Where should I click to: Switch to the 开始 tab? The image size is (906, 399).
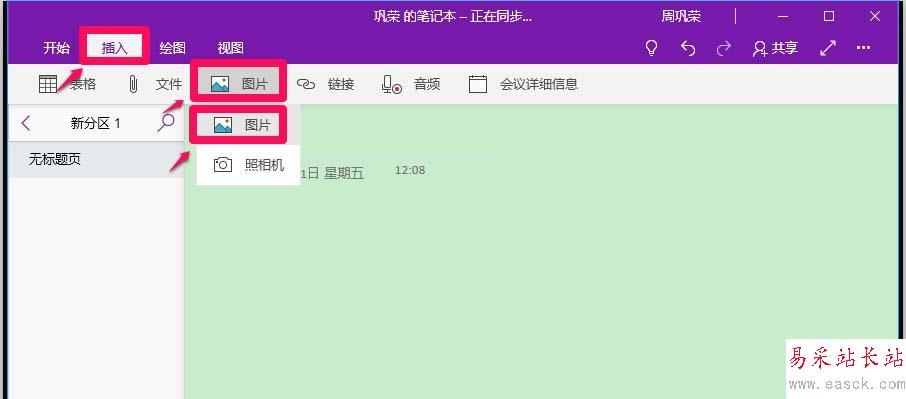pos(56,48)
